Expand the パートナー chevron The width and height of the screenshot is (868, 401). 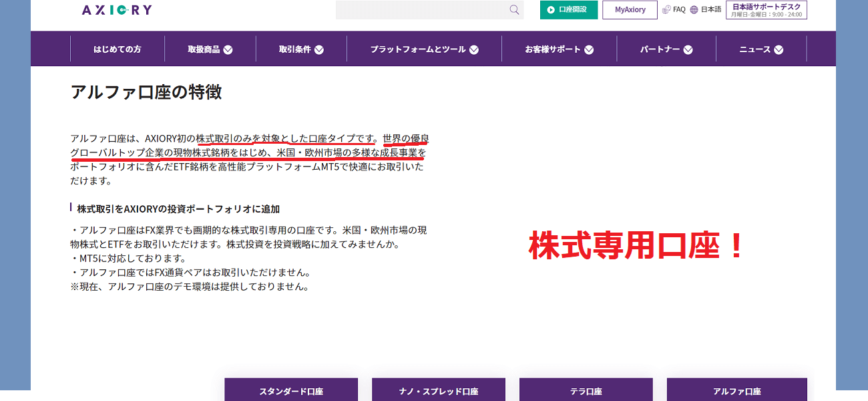pyautogui.click(x=688, y=49)
